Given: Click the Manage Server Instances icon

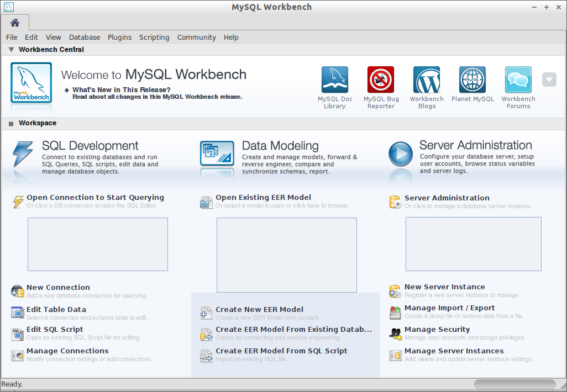Looking at the screenshot, I should [x=395, y=356].
